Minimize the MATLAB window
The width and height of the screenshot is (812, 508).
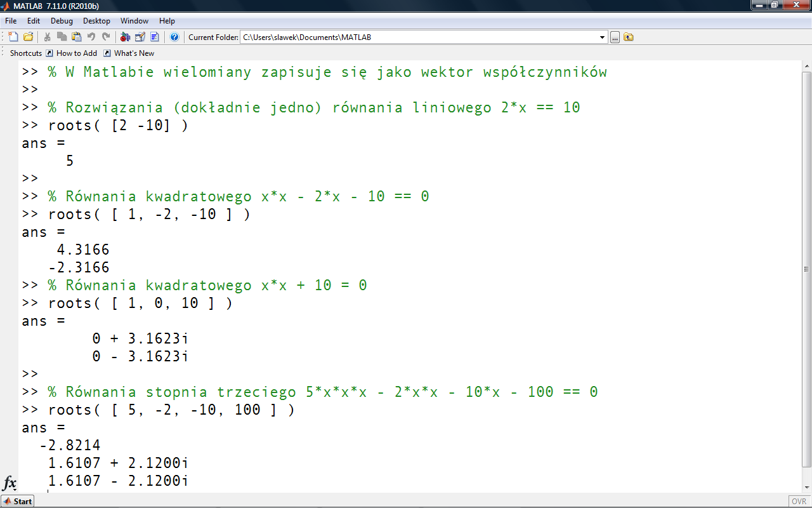pos(759,5)
